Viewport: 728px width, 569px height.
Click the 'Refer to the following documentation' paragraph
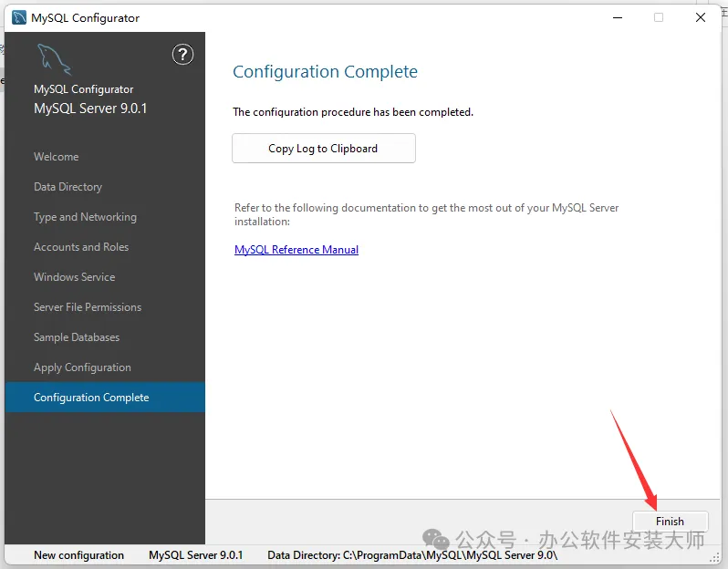click(426, 214)
